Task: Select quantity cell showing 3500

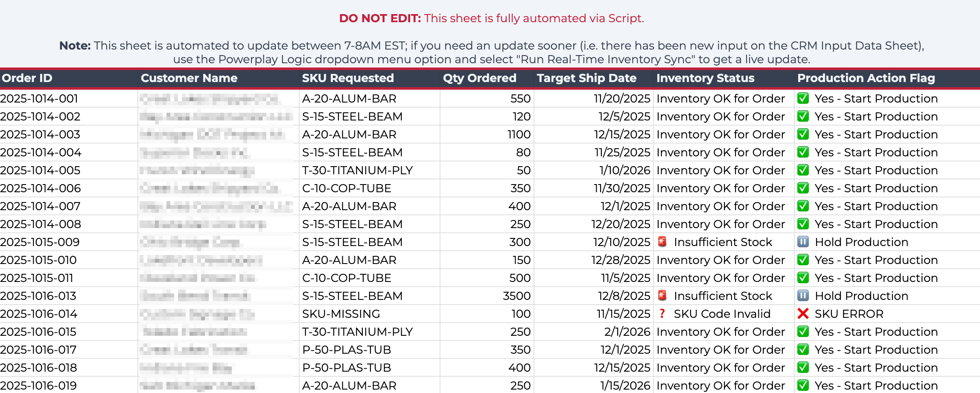Action: pos(516,296)
